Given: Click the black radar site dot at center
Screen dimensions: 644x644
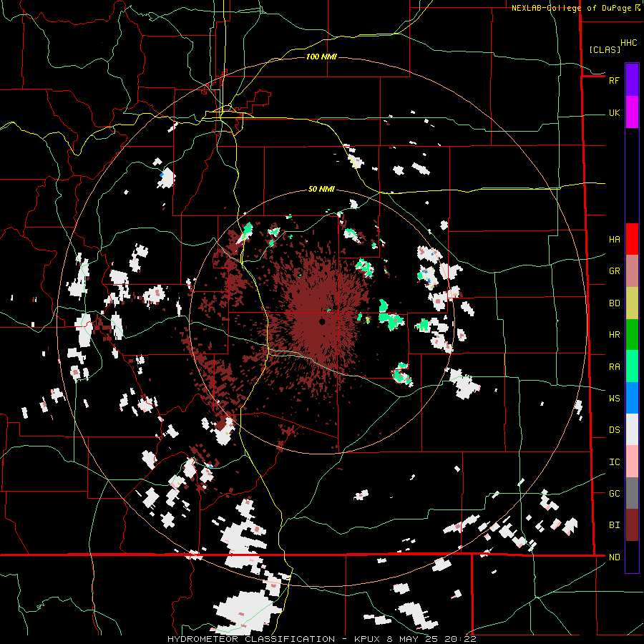Looking at the screenshot, I should (x=322, y=321).
